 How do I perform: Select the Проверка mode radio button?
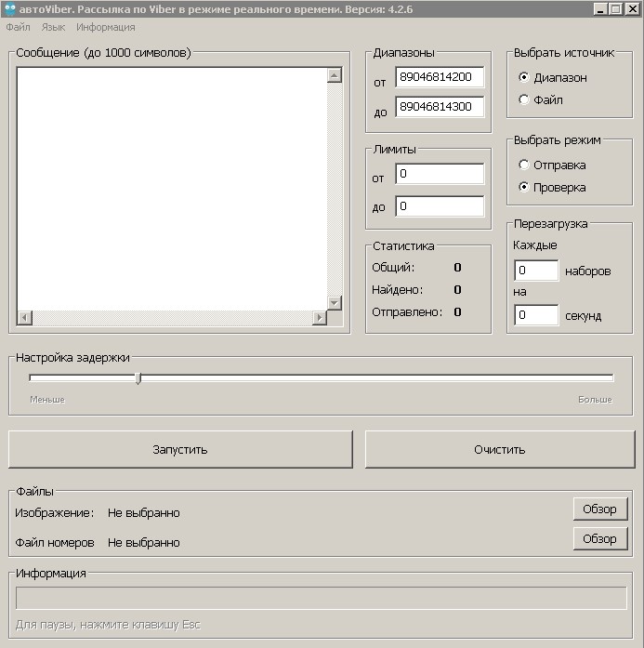coord(524,187)
